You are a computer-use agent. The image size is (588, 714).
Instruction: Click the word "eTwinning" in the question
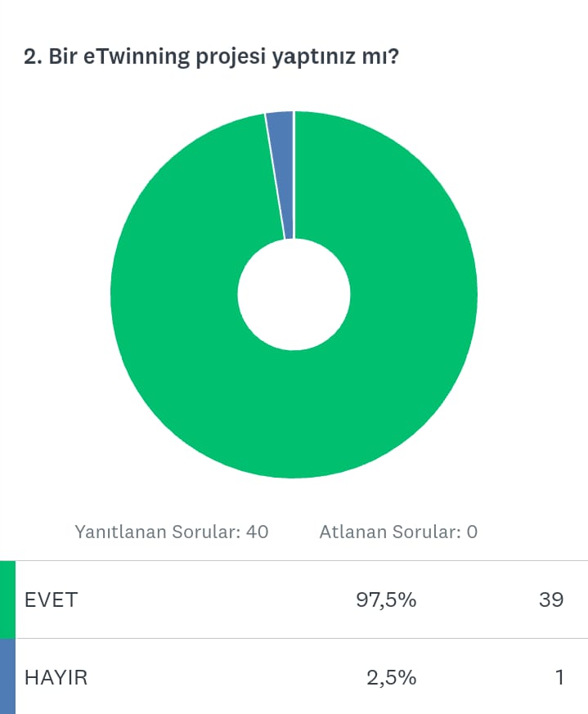pyautogui.click(x=139, y=57)
